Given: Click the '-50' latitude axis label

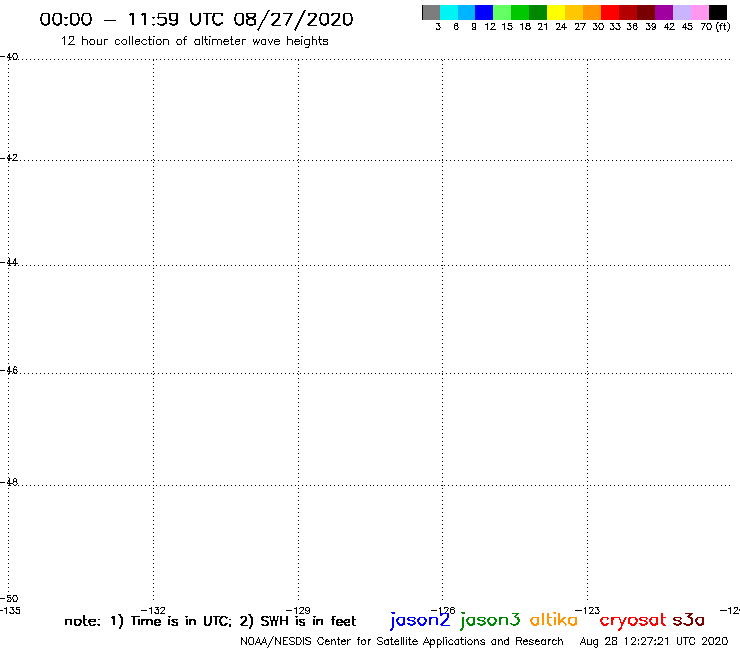Looking at the screenshot, I should (9, 599).
